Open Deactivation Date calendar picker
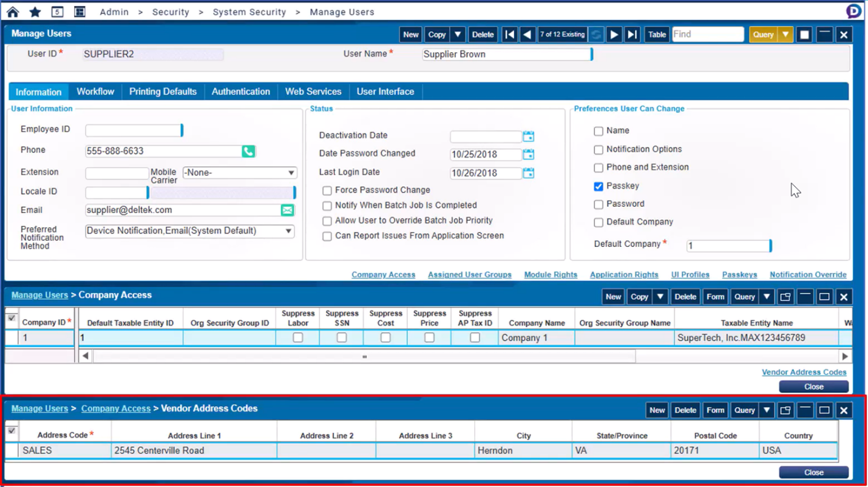Image resolution: width=868 pixels, height=487 pixels. (529, 136)
